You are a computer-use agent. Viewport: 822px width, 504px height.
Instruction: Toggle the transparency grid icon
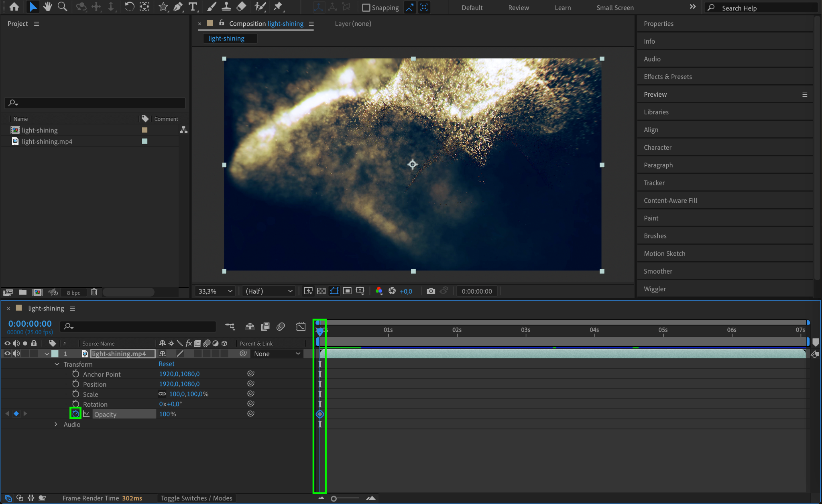point(321,291)
